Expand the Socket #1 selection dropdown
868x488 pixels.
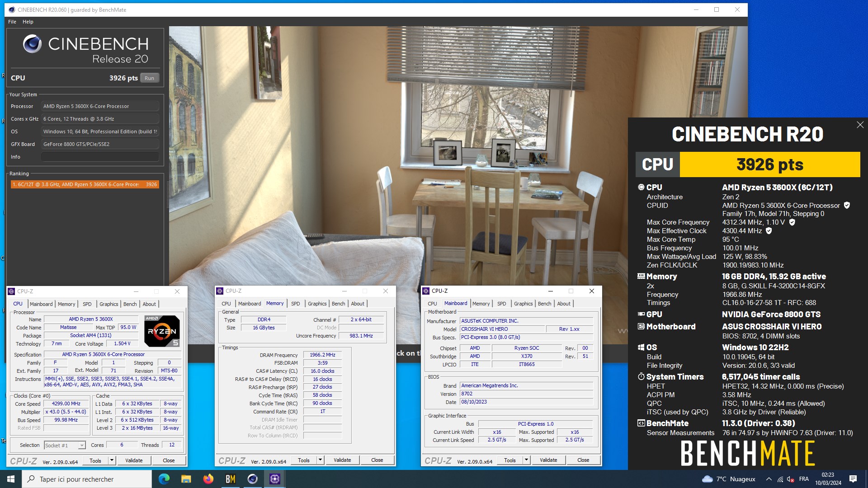(x=82, y=446)
